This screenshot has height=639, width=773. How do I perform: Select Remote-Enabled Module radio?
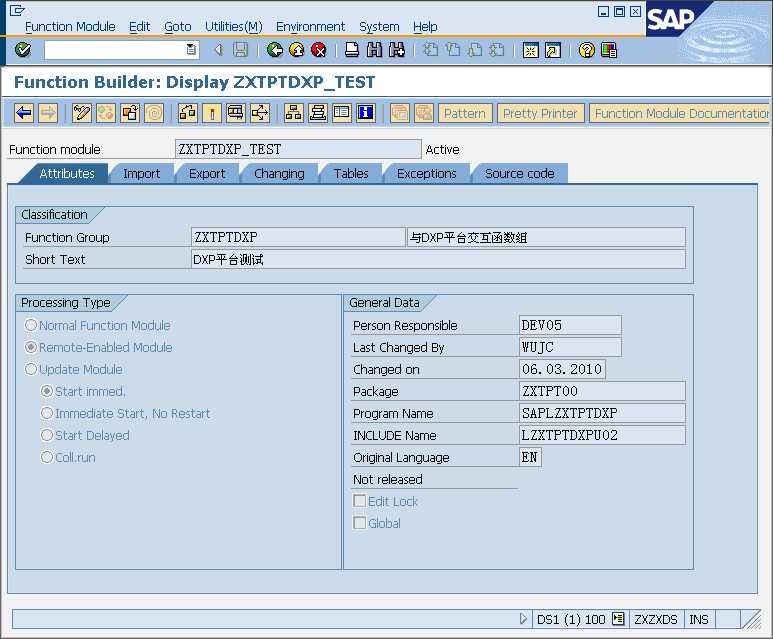point(31,347)
